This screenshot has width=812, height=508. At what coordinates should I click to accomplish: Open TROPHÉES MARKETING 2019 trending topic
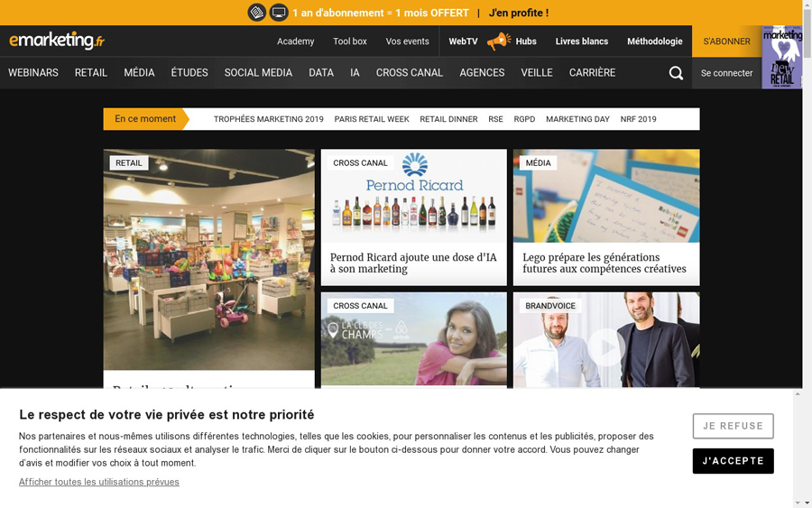[269, 119]
